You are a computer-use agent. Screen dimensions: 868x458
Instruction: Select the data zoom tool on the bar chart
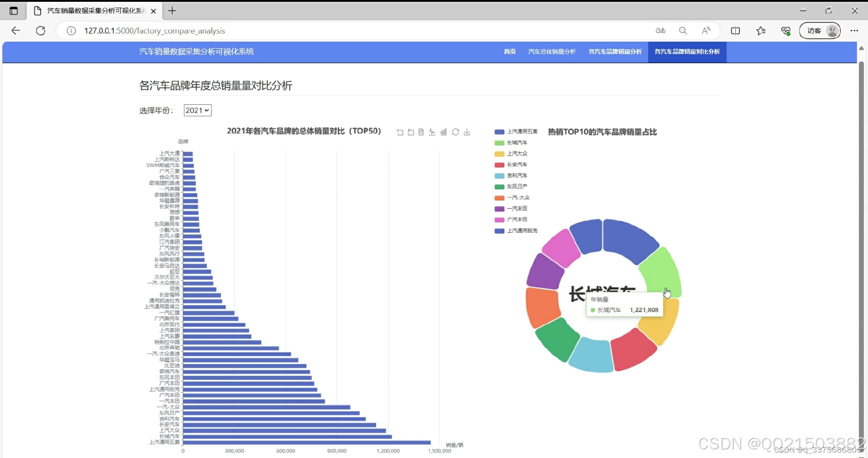400,132
